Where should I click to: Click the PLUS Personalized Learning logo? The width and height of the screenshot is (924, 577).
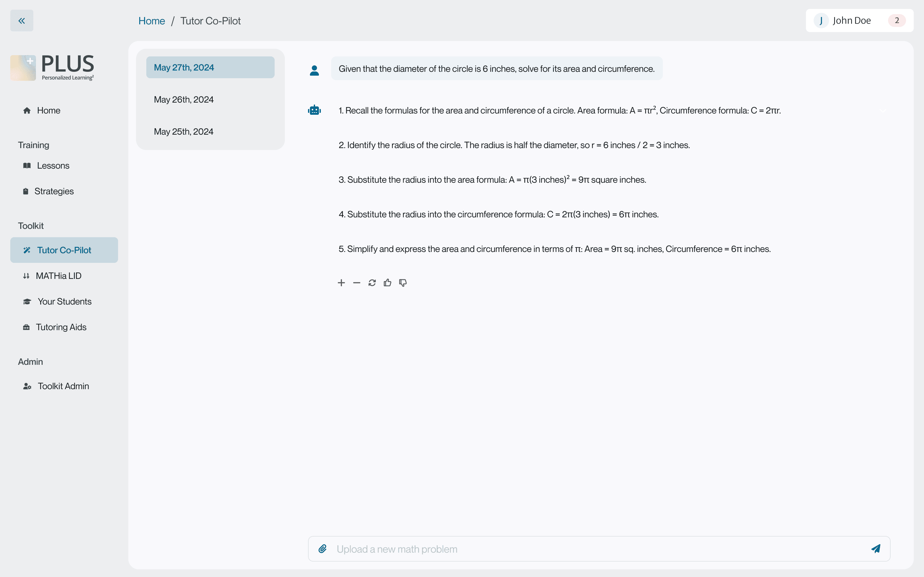[x=52, y=67]
